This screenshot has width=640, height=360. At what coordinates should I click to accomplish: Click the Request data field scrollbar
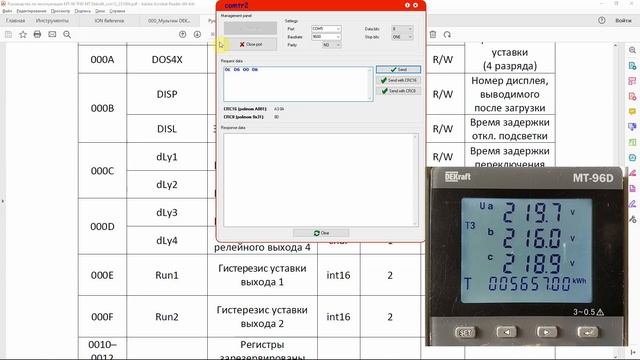point(370,84)
